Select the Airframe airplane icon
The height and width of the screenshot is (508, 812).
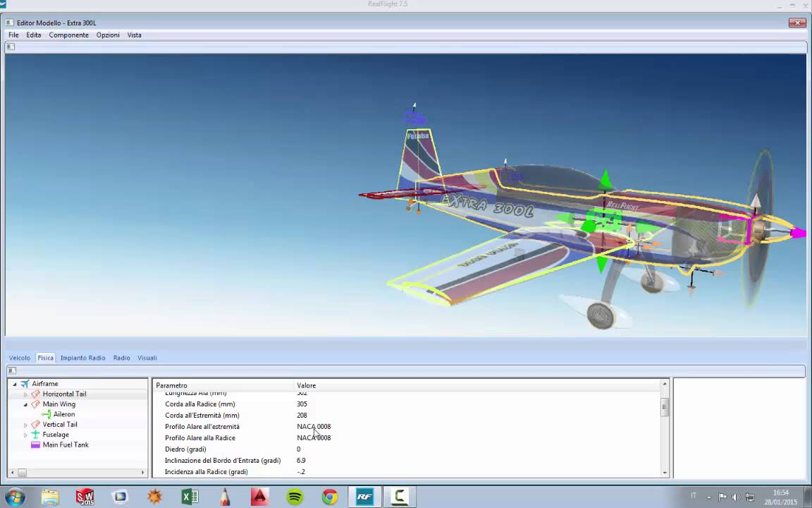pyautogui.click(x=25, y=384)
